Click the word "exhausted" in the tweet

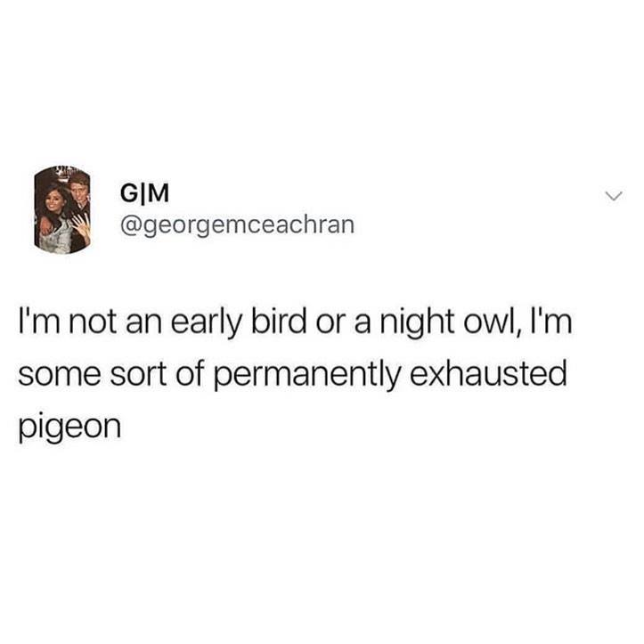point(488,373)
